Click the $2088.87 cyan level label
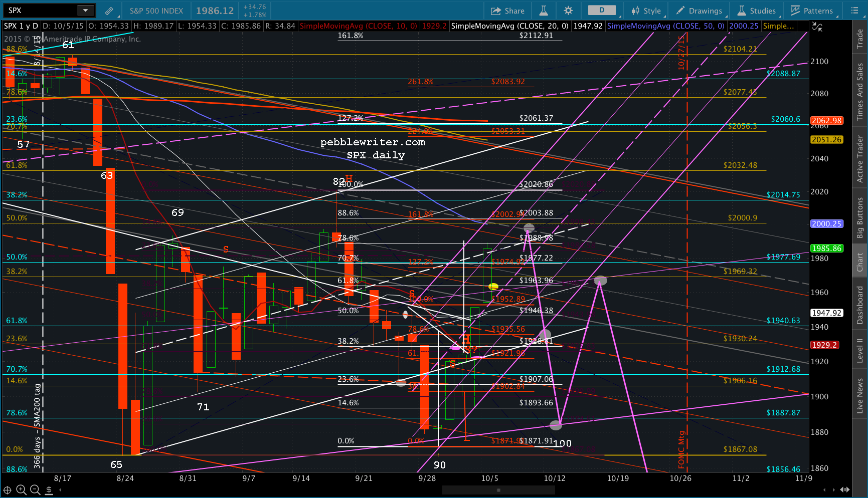The height and width of the screenshot is (498, 868). 783,74
